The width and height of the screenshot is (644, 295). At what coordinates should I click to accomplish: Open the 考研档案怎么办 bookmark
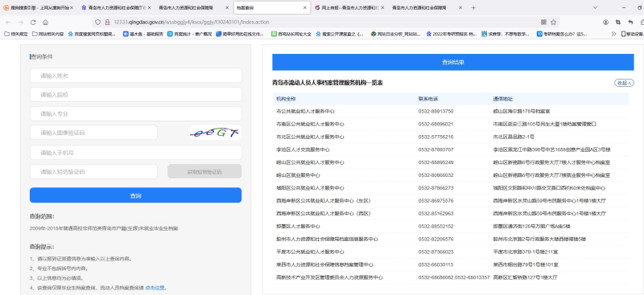click(x=562, y=34)
